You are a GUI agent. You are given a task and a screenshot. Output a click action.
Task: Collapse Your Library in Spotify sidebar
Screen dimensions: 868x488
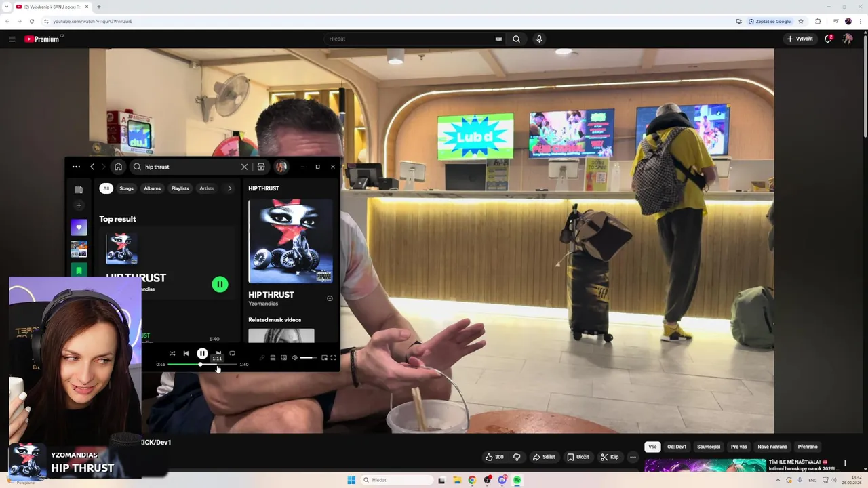pos(79,190)
